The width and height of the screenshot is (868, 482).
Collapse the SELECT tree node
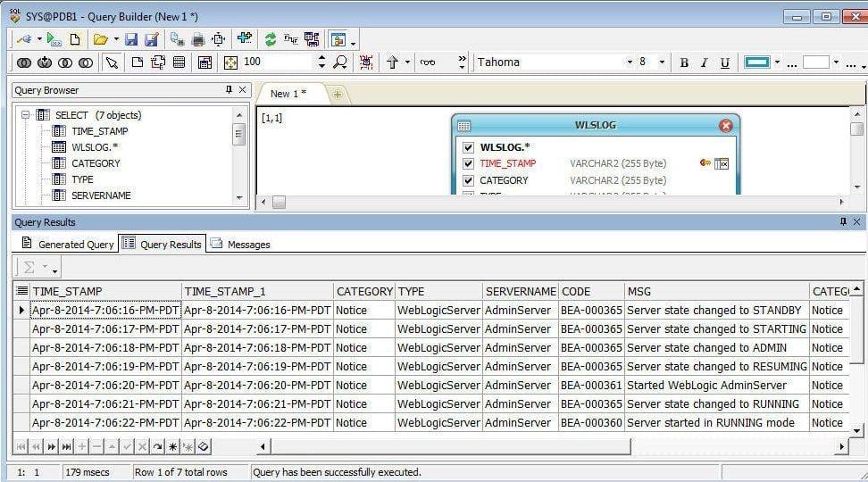tap(25, 115)
